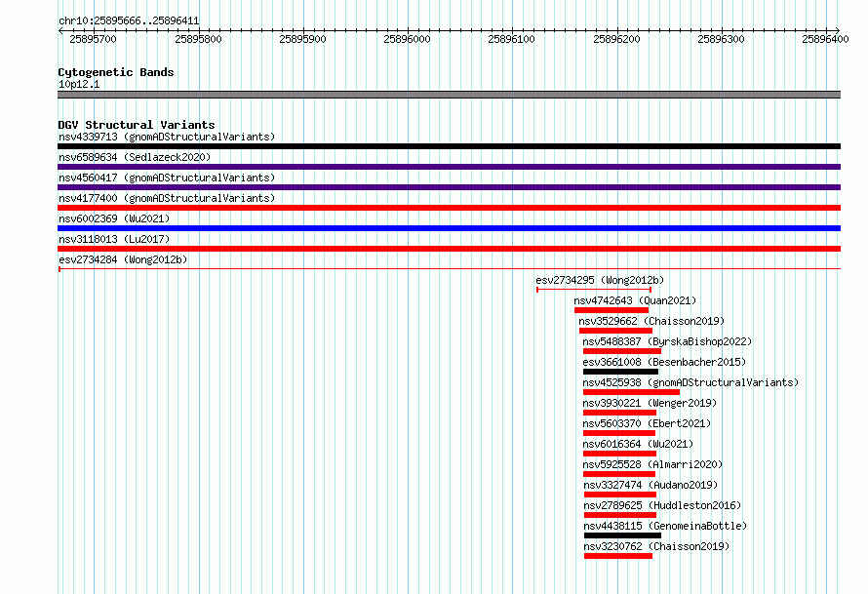Click the nsv4560417 variant label
The height and width of the screenshot is (594, 868).
click(x=167, y=178)
